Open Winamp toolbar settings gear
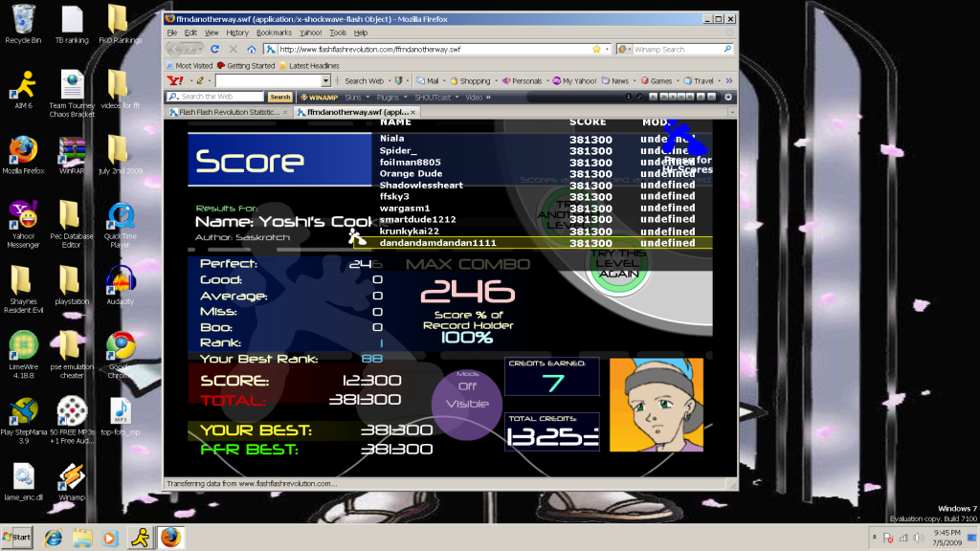This screenshot has width=980, height=551. pos(728,97)
